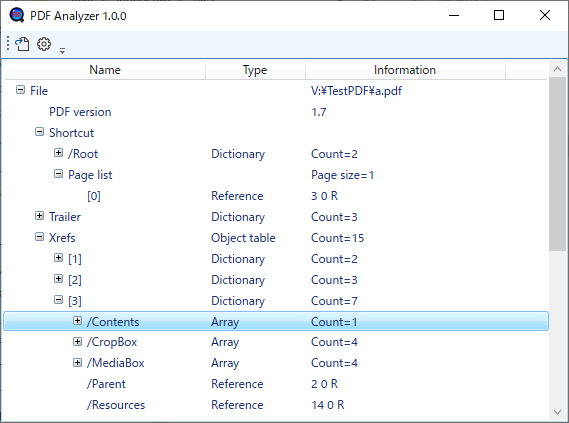Select the PDF version row

click(276, 112)
